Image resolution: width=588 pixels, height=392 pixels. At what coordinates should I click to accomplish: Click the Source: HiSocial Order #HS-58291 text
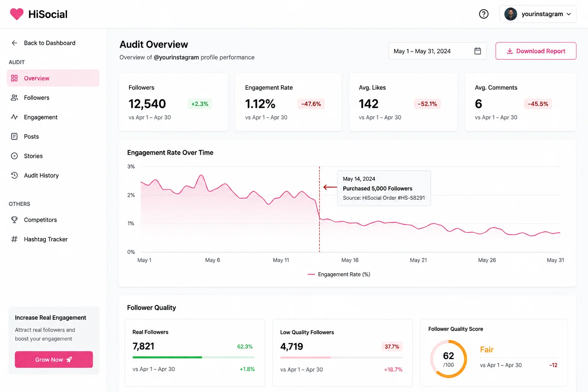(x=384, y=198)
